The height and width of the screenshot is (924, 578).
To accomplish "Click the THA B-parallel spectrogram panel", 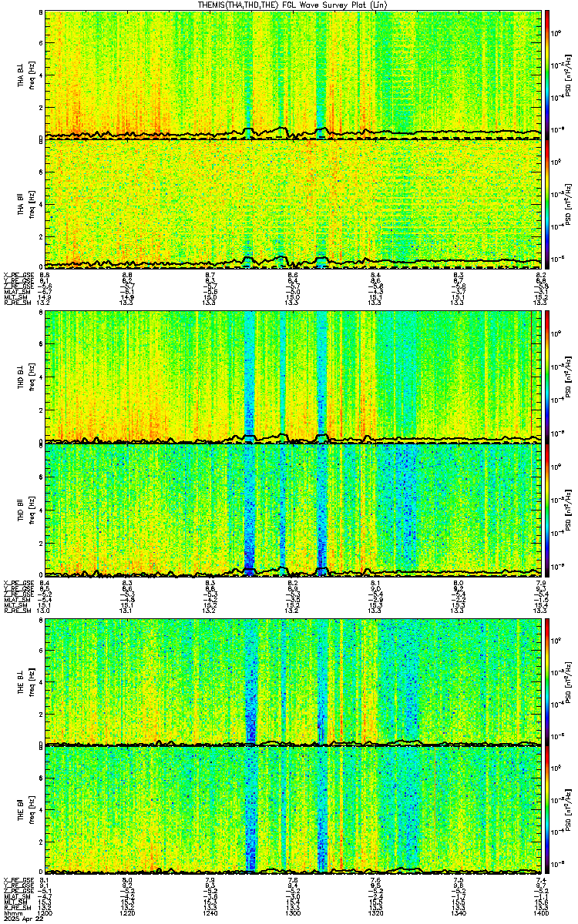I will pos(293,203).
